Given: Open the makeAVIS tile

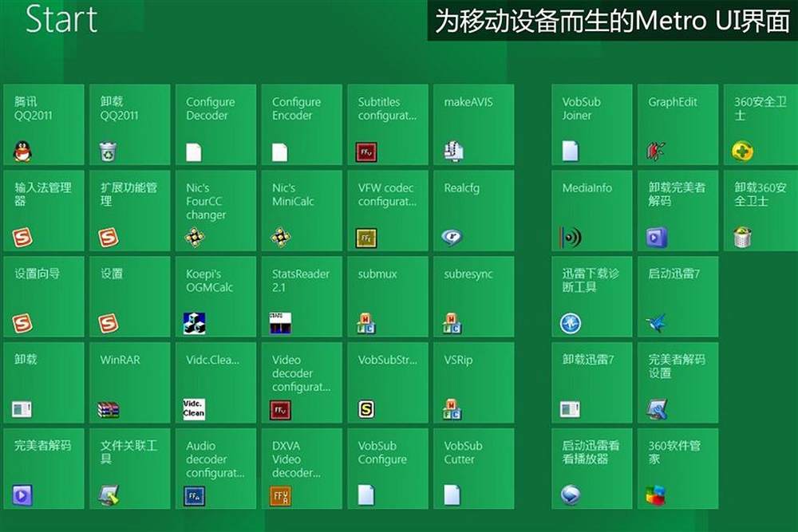Looking at the screenshot, I should click(x=474, y=124).
